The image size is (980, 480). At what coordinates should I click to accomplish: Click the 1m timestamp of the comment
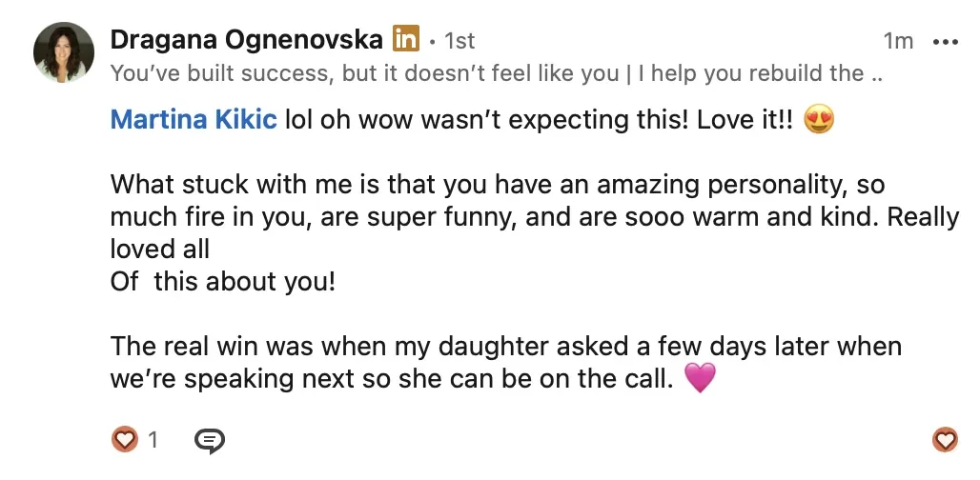898,41
